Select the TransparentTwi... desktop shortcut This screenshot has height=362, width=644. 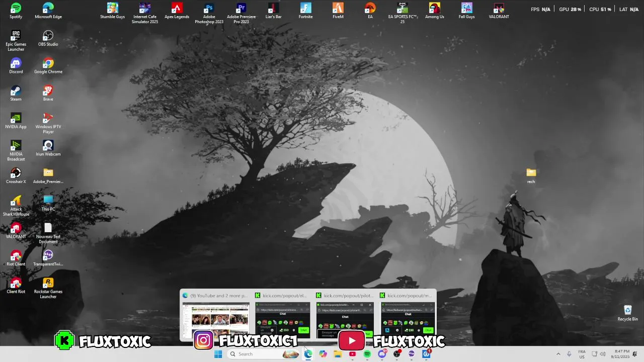[x=48, y=258]
